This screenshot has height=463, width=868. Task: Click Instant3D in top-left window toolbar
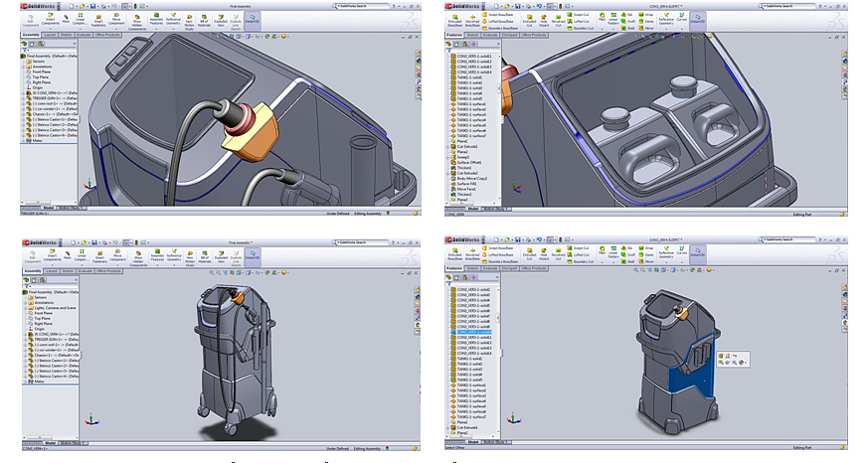coord(253,17)
